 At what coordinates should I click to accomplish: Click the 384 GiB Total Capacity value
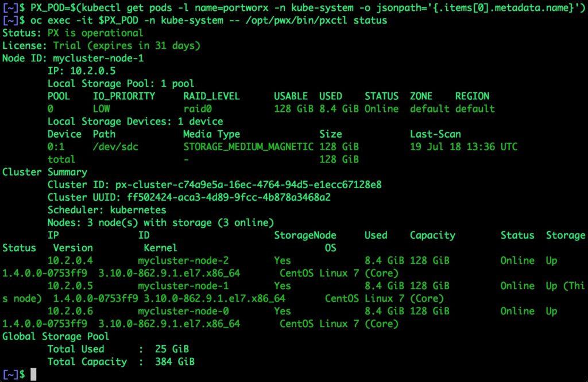pos(175,361)
